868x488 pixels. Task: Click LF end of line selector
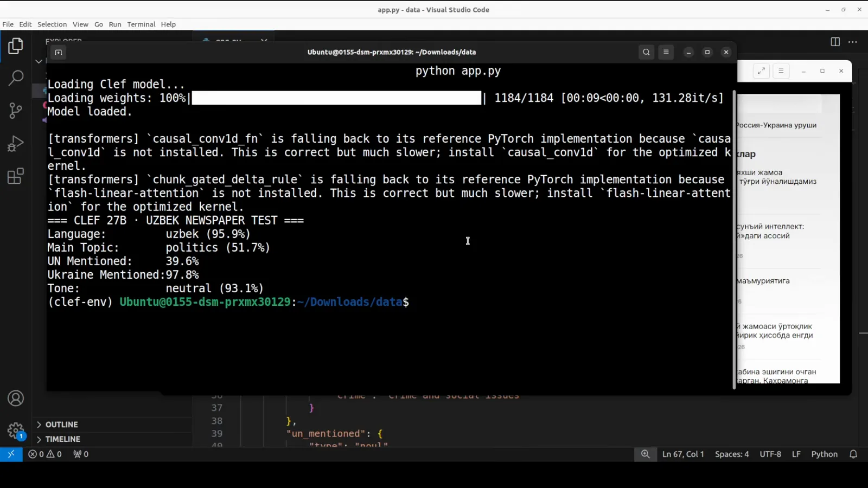[796, 454]
